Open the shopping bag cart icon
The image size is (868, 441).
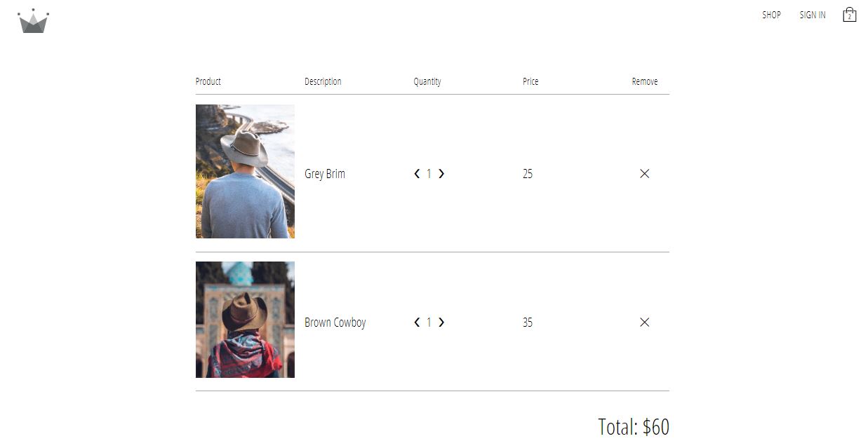[849, 15]
